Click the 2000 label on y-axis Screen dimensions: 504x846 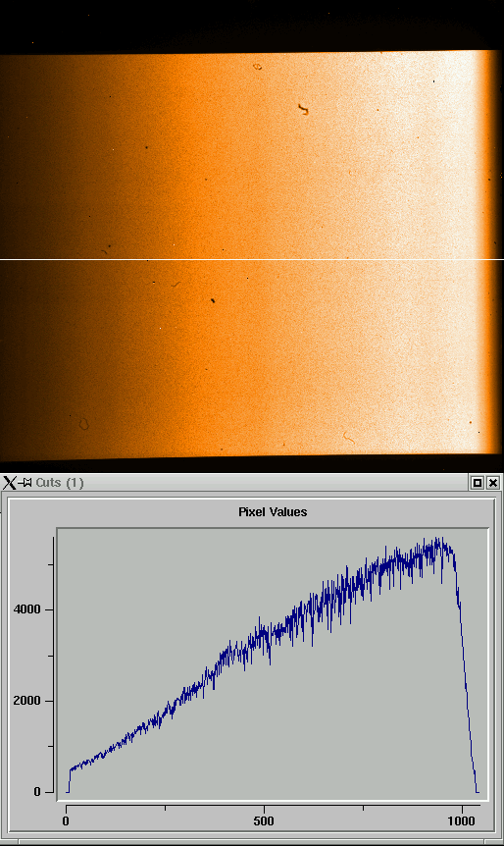point(26,701)
